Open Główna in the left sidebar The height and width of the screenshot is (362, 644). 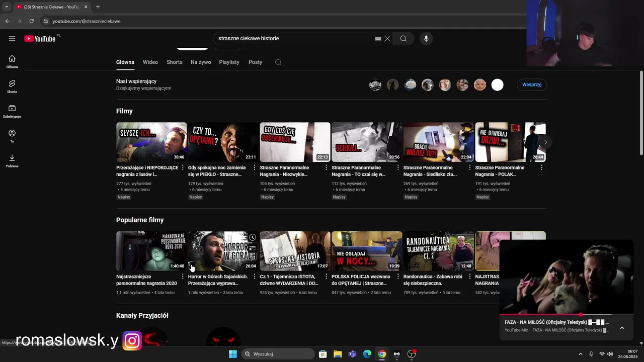[12, 61]
